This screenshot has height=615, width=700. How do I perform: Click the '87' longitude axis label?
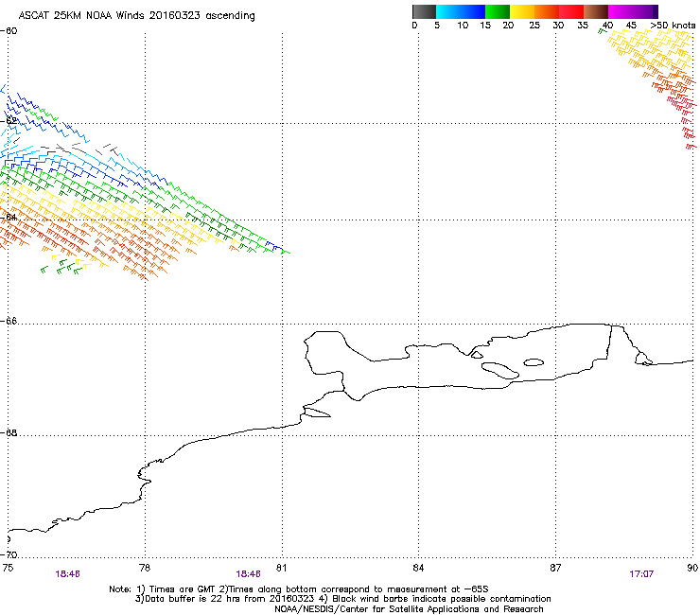(555, 568)
